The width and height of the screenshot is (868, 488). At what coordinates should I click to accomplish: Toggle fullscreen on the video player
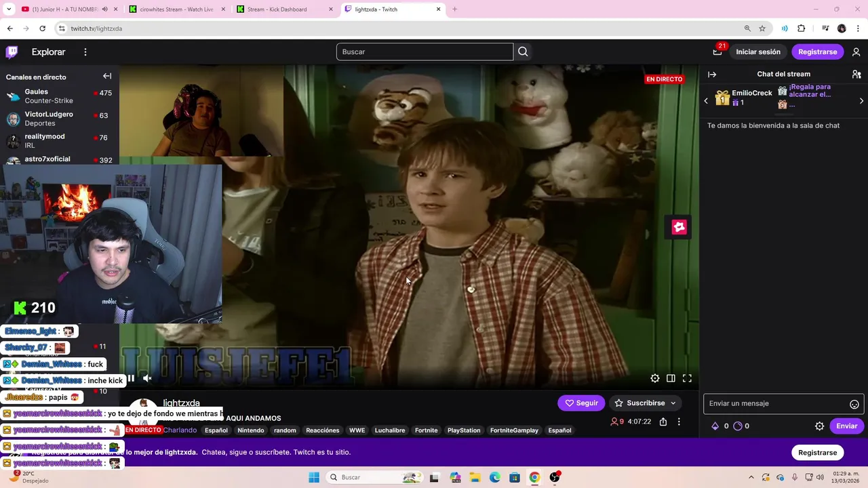[687, 378]
